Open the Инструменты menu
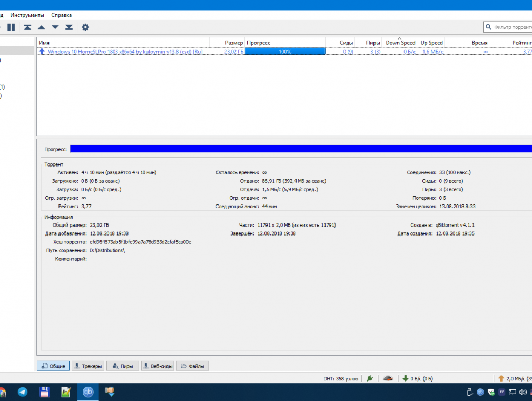The width and height of the screenshot is (532, 401). click(x=27, y=15)
